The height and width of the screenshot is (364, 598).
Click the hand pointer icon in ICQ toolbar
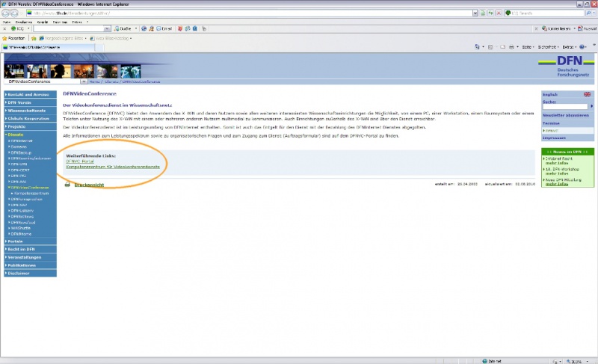point(204,28)
